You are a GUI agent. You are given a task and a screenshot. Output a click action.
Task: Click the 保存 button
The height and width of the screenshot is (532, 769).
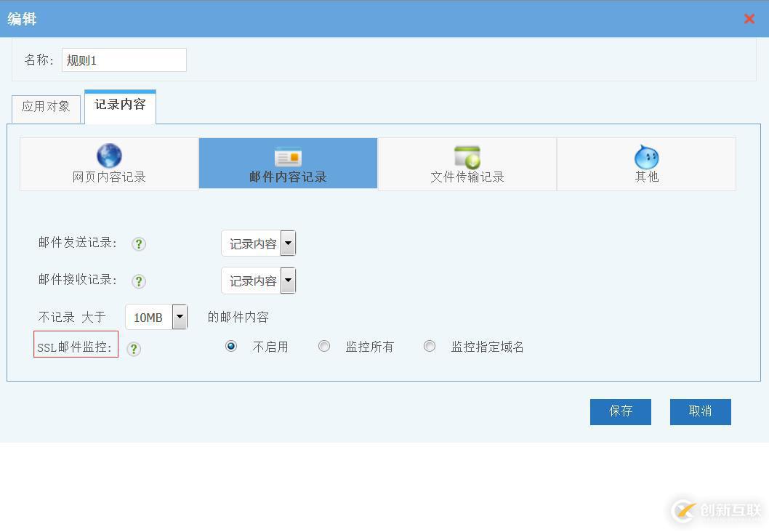tap(620, 411)
